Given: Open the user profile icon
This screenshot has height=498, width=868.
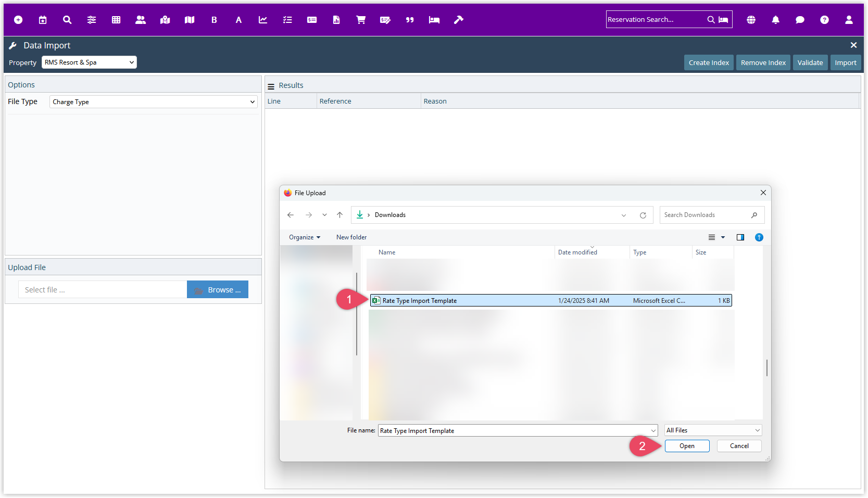Looking at the screenshot, I should 849,20.
